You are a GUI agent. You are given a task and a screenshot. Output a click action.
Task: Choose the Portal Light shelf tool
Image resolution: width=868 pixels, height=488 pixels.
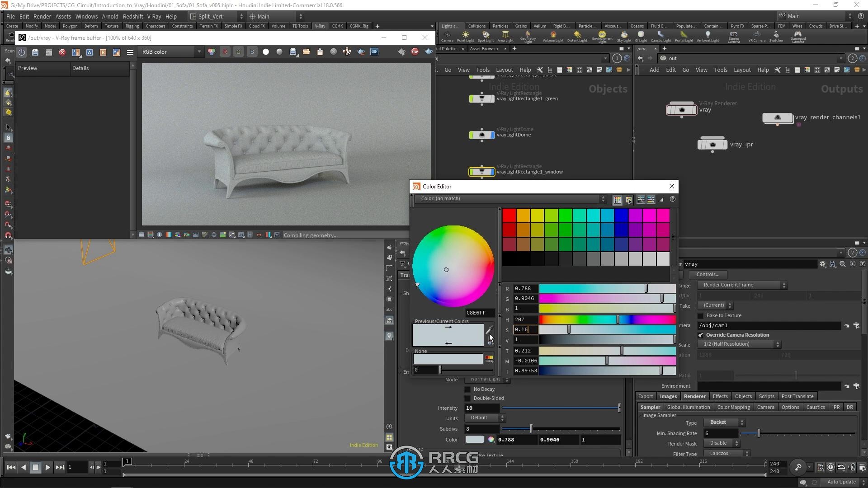[684, 37]
